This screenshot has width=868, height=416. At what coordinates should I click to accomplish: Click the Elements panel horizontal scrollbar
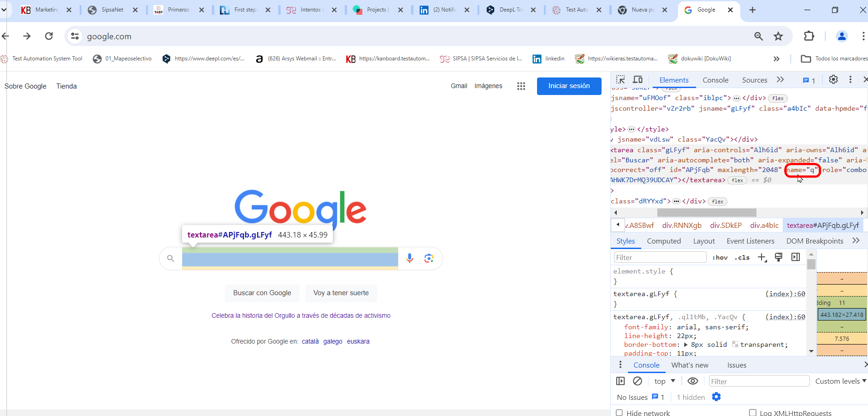pyautogui.click(x=706, y=213)
